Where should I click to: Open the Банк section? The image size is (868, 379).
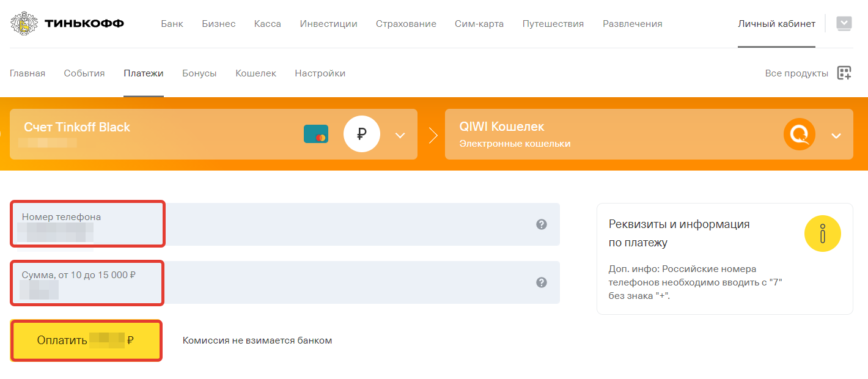coord(172,24)
